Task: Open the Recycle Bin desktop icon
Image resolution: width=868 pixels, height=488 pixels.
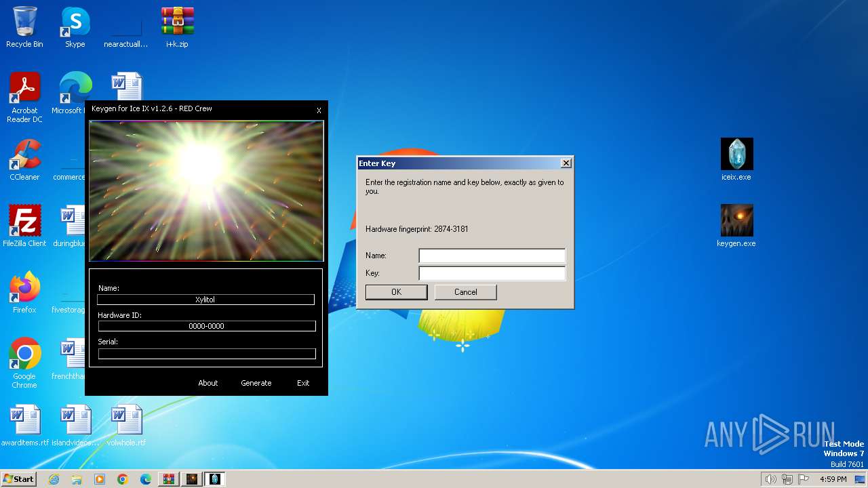Action: click(x=24, y=27)
